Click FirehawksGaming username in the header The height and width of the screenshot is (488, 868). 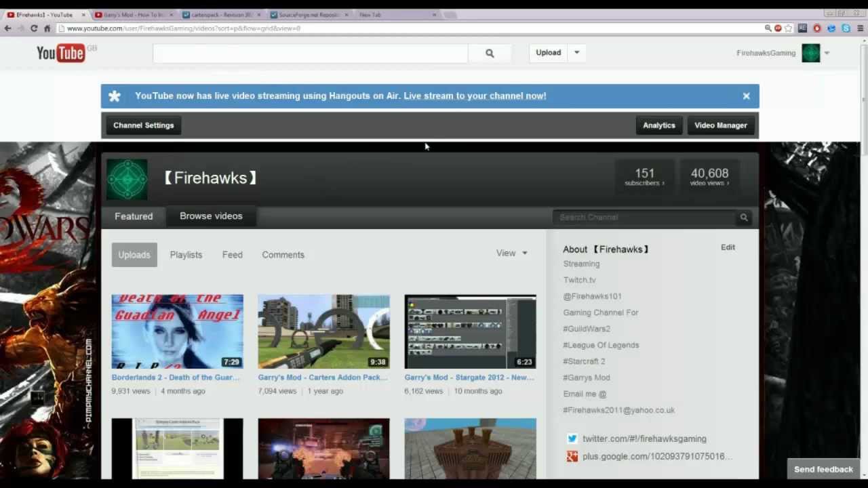pyautogui.click(x=766, y=53)
